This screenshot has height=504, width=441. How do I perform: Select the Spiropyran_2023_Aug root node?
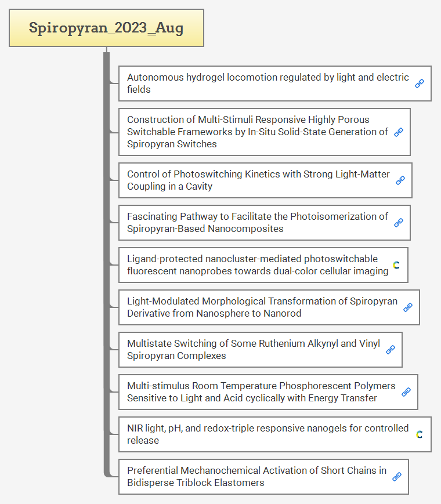tap(106, 28)
